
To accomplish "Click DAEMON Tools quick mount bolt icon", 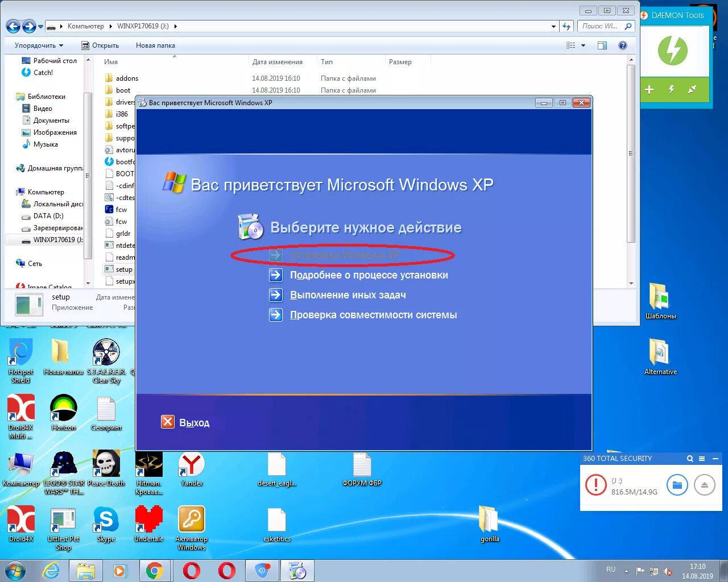I will (x=671, y=89).
